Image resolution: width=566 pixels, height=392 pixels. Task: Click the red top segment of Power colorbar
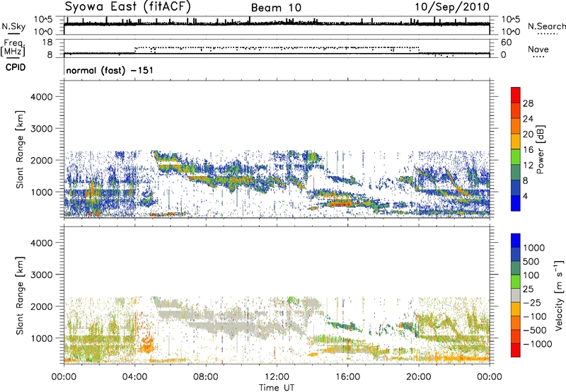click(x=516, y=96)
